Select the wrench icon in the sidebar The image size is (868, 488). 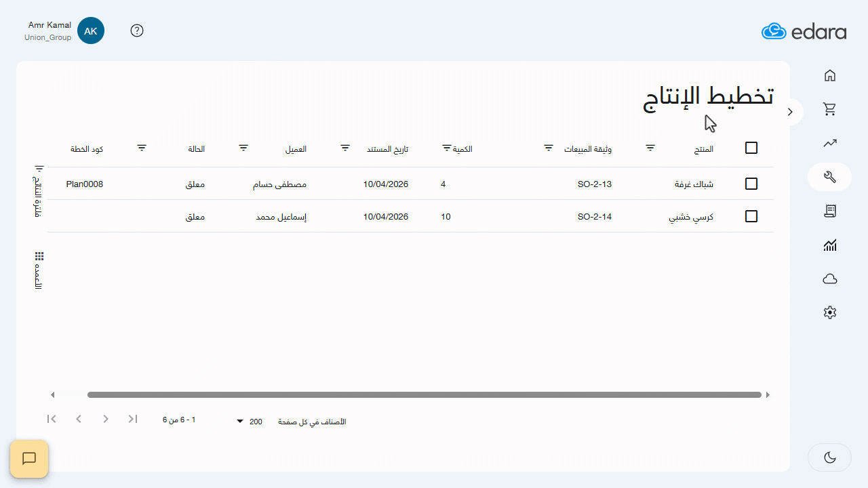coord(829,177)
